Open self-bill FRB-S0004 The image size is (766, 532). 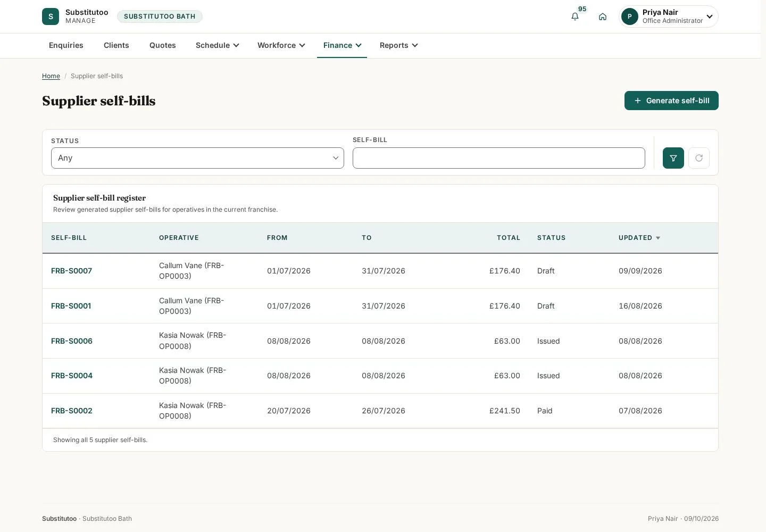pos(71,376)
